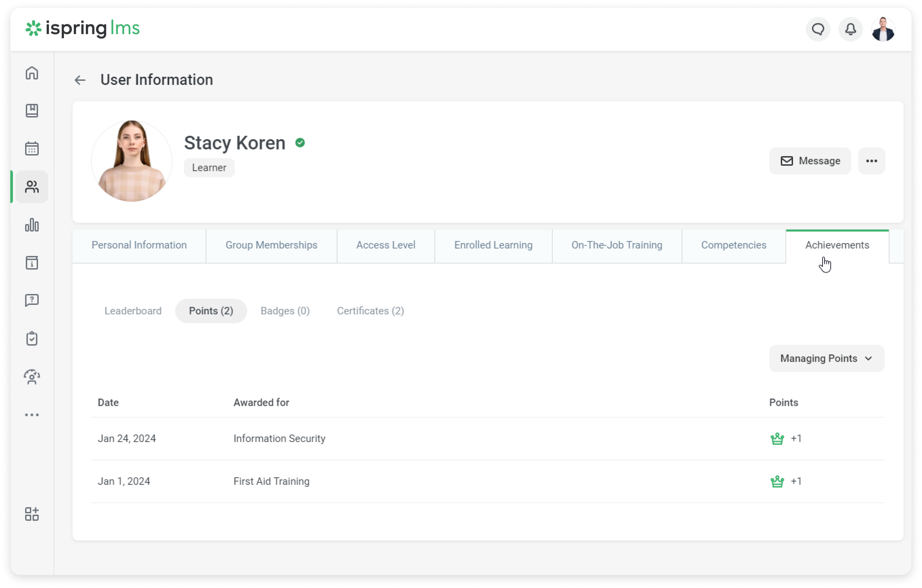Switch to the Group Memberships tab

coord(271,245)
